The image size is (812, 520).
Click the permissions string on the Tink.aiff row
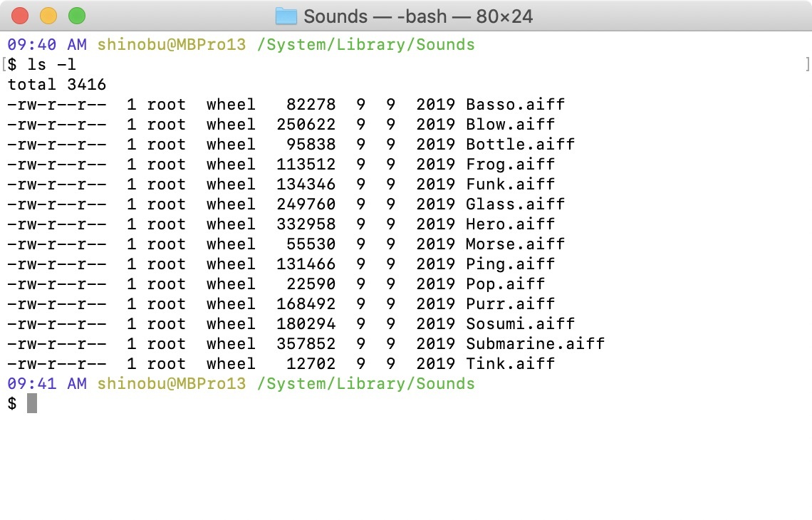[x=57, y=363]
